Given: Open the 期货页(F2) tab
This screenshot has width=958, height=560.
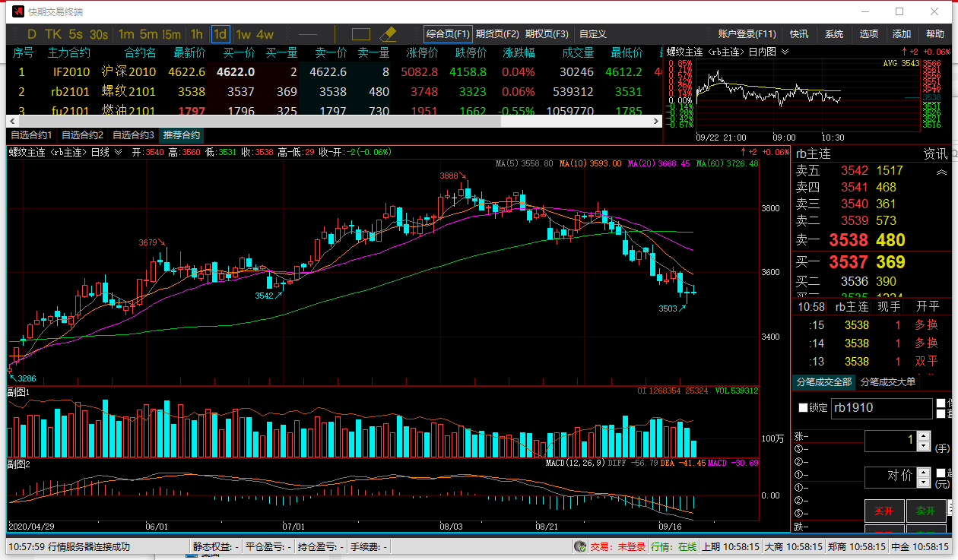Looking at the screenshot, I should click(497, 34).
